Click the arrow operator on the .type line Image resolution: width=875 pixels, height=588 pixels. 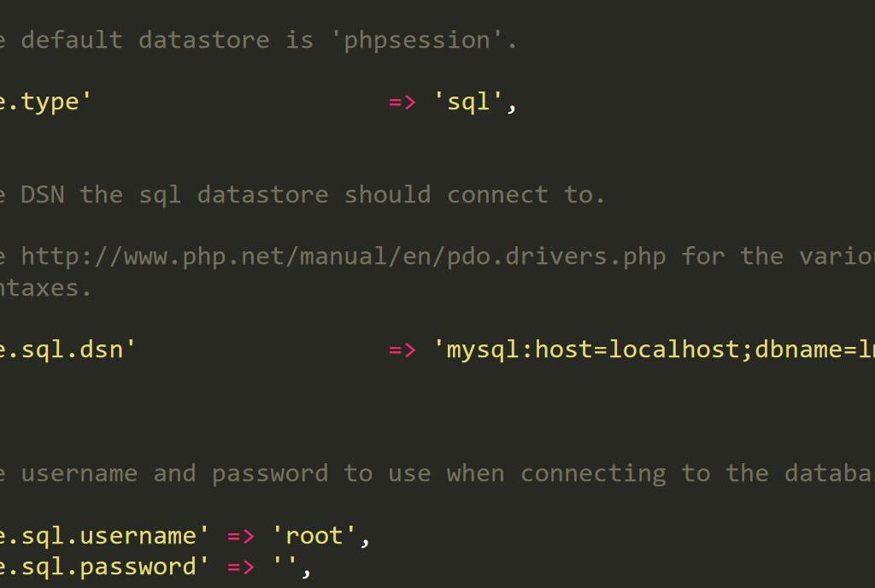tap(402, 102)
